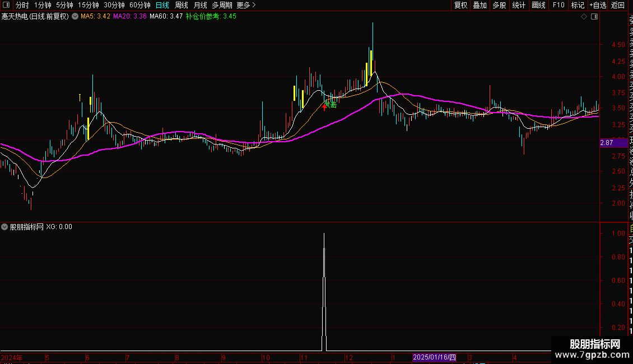Click the 2024年 timeline label
Image resolution: width=633 pixels, height=364 pixels.
tap(12, 358)
